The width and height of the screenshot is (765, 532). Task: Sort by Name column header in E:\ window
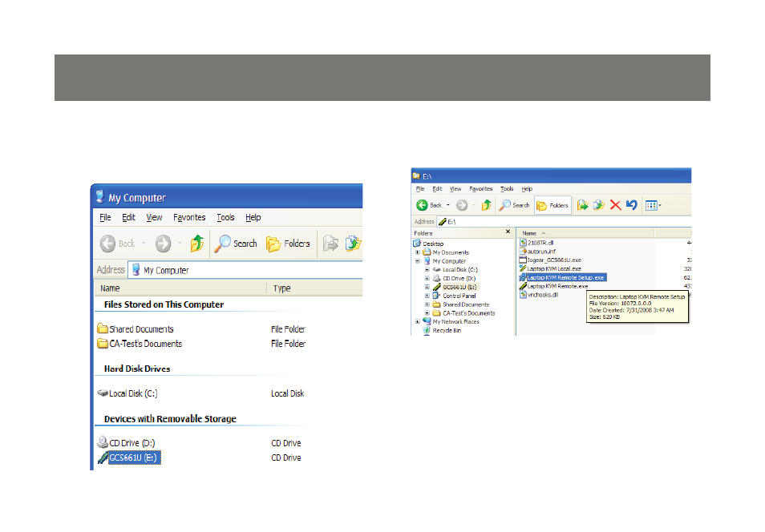pos(585,233)
